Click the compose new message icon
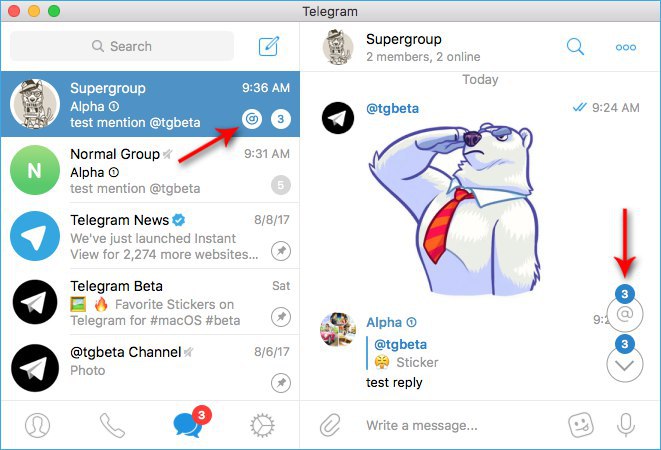Screen dimensions: 661x450 [x=269, y=46]
